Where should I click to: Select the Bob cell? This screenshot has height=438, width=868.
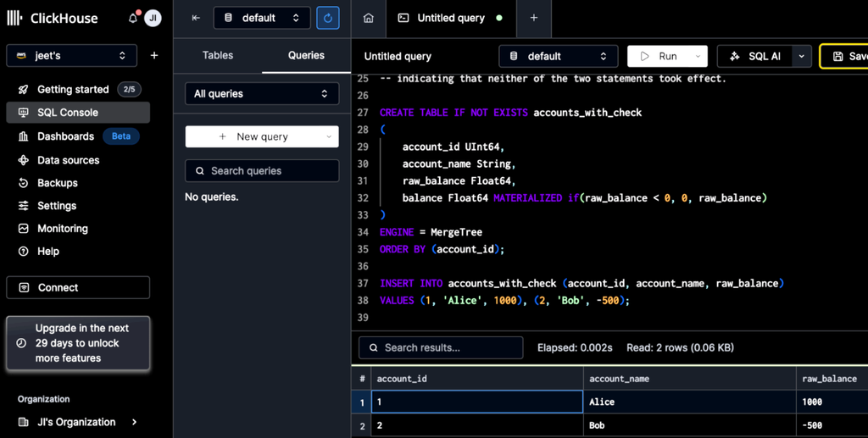[690, 425]
